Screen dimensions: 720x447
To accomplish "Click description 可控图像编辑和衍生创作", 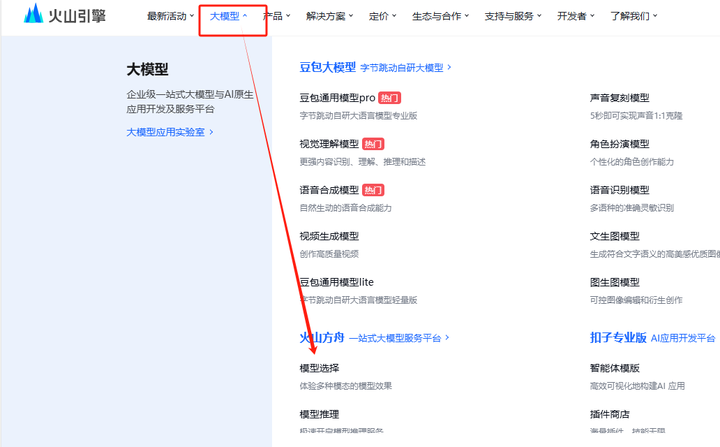I will pos(636,300).
